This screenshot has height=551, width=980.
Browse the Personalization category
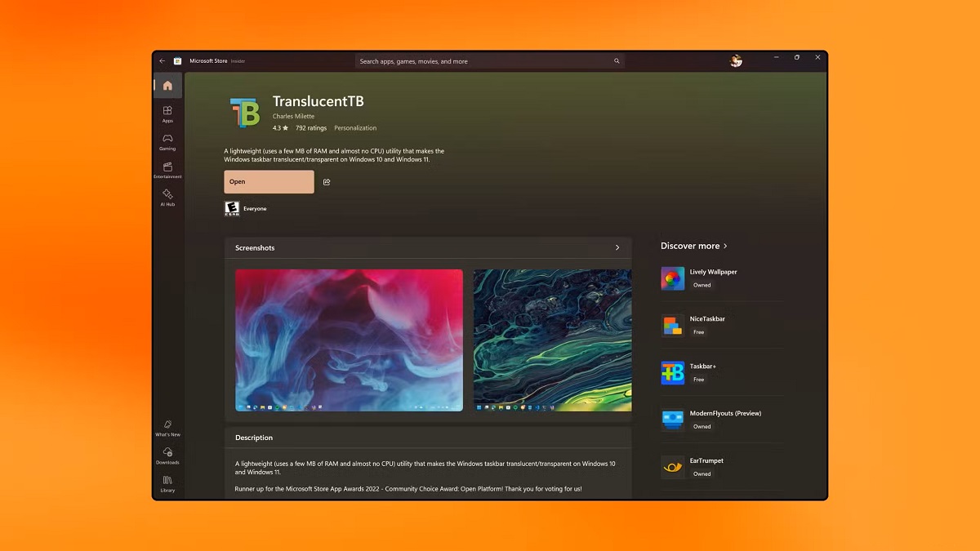point(355,128)
